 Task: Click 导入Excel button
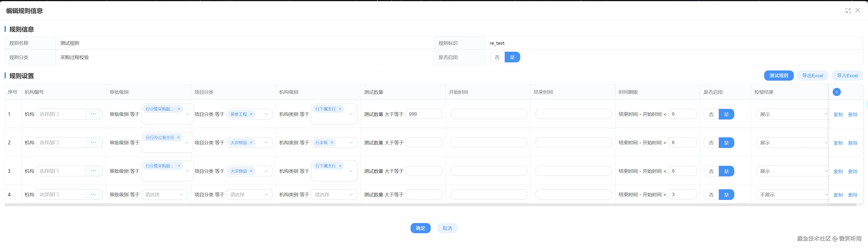847,76
